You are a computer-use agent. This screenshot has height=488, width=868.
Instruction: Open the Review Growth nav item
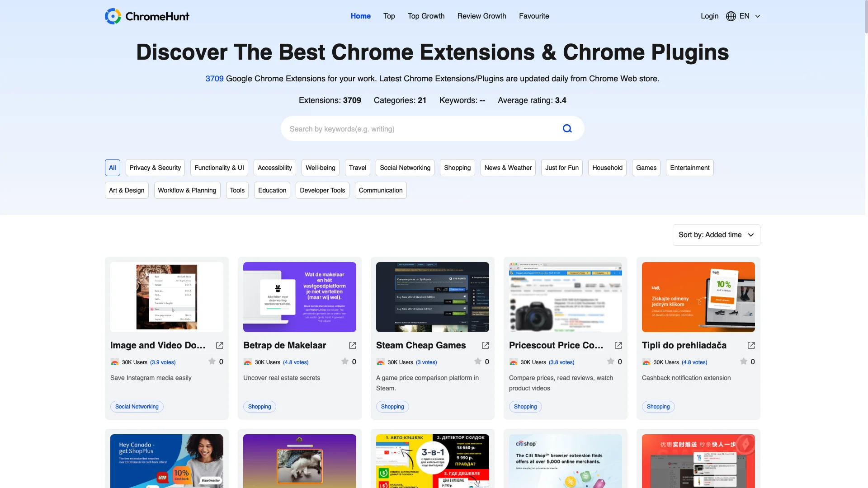coord(482,16)
